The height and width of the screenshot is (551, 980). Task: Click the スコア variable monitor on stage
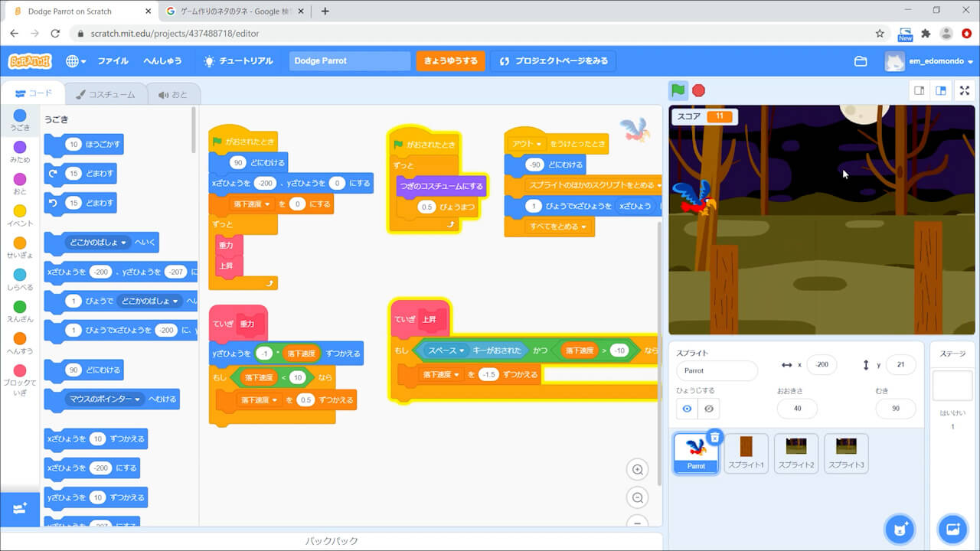tap(704, 116)
